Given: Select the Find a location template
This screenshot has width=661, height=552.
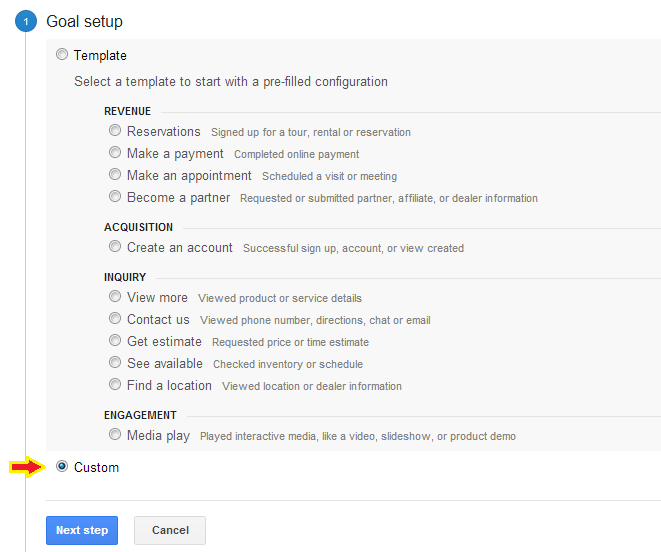Looking at the screenshot, I should [115, 384].
